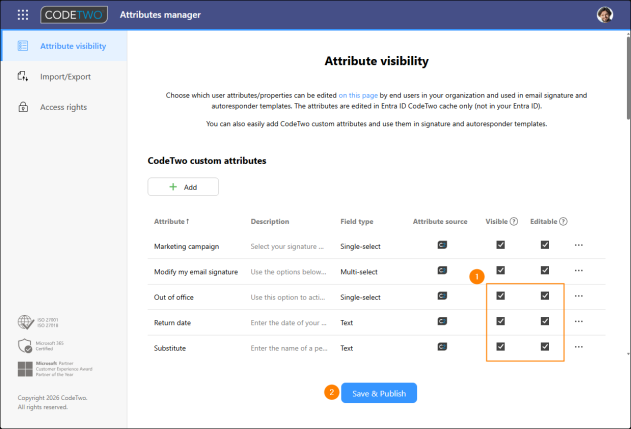Click attribute source icon for Marketing campaign
631x429 pixels.
click(x=442, y=245)
